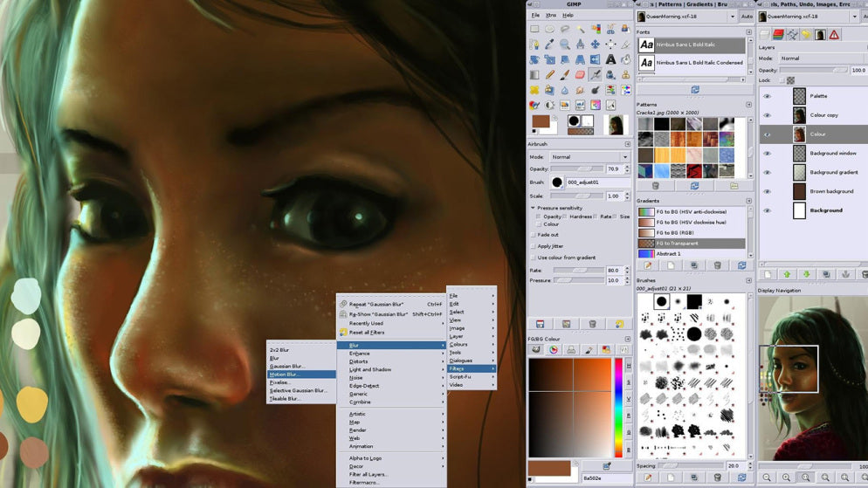Select the Rectangle Select tool
868x488 pixels.
coord(534,29)
